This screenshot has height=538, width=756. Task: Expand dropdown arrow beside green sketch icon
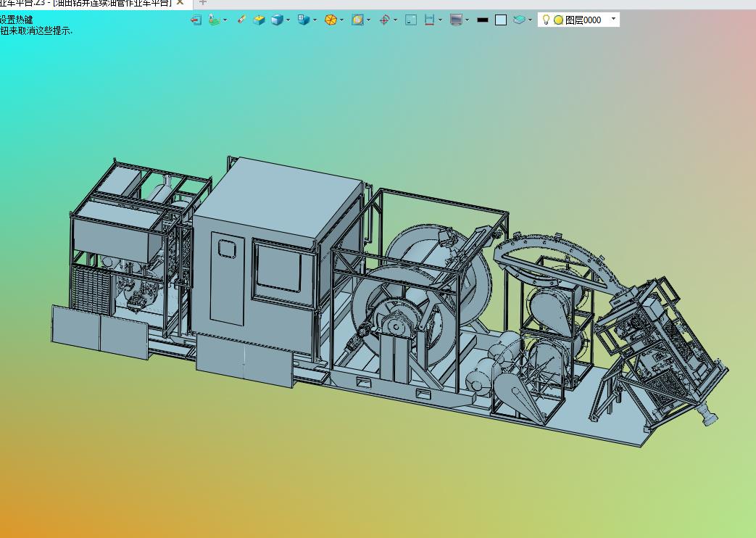pos(225,20)
